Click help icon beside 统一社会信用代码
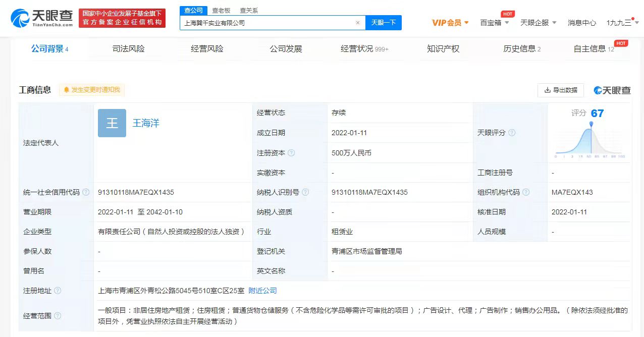Image resolution: width=644 pixels, height=337 pixels. tap(86, 192)
